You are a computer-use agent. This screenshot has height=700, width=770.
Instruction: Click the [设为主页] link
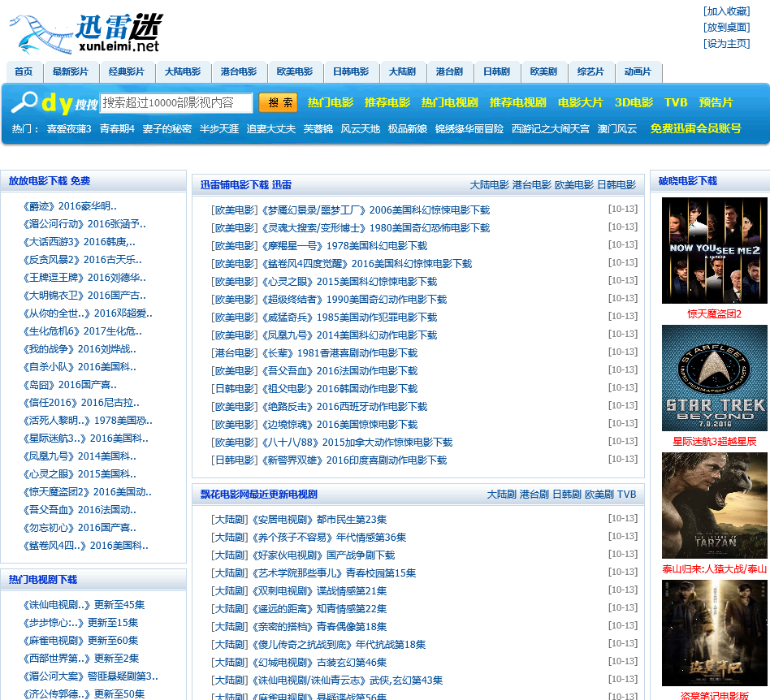point(726,44)
